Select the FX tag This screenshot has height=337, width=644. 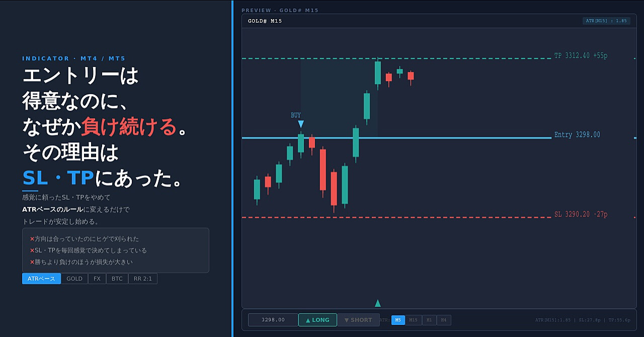97,279
